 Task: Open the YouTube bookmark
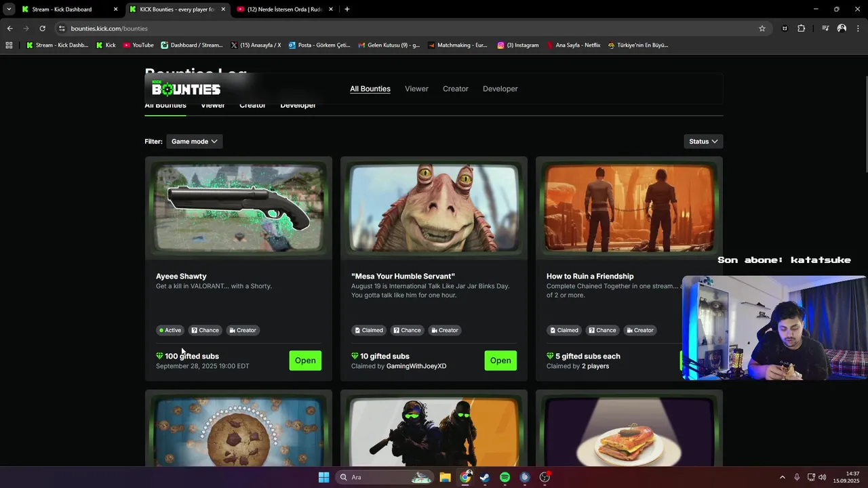point(138,45)
